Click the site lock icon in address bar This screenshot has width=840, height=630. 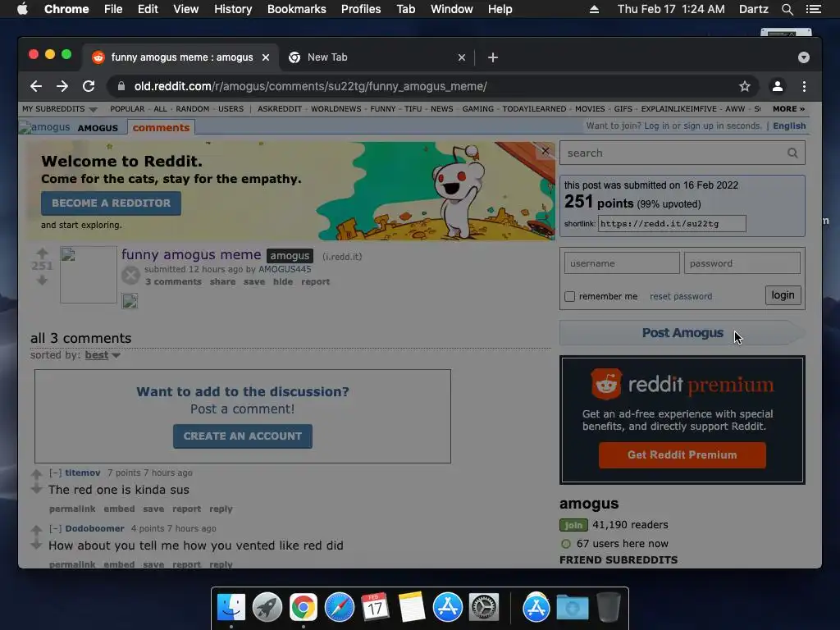121,86
